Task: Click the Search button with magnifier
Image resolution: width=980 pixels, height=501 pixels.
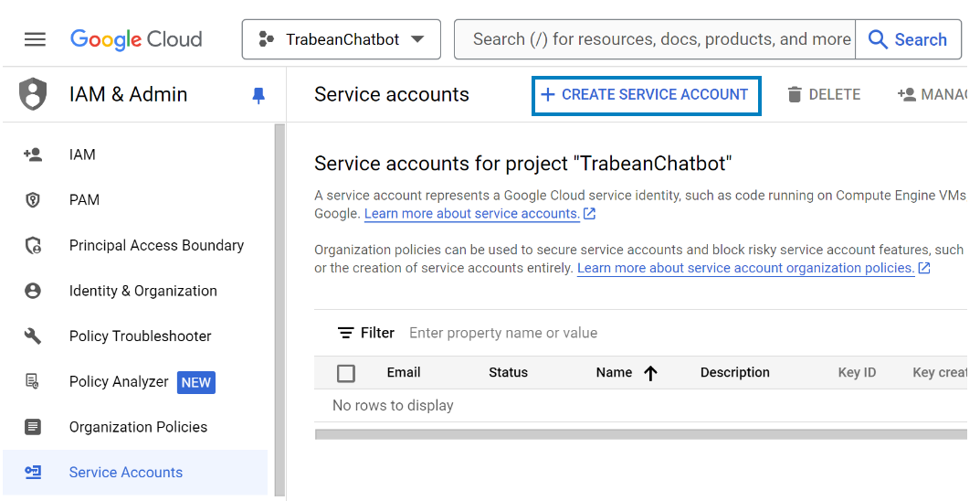Action: tap(908, 39)
